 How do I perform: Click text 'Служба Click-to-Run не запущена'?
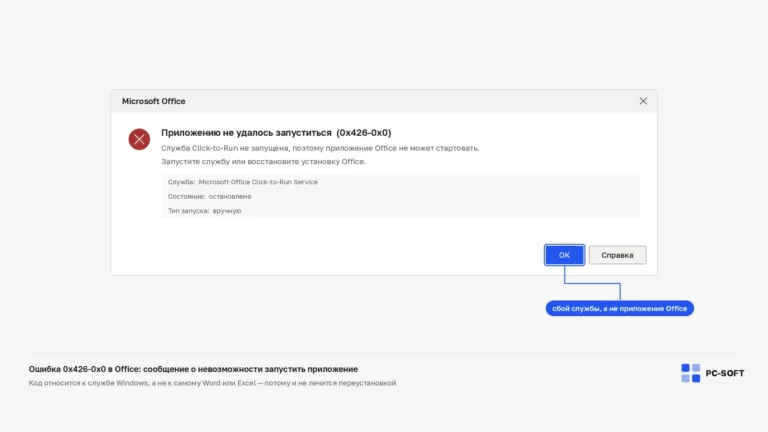click(225, 148)
